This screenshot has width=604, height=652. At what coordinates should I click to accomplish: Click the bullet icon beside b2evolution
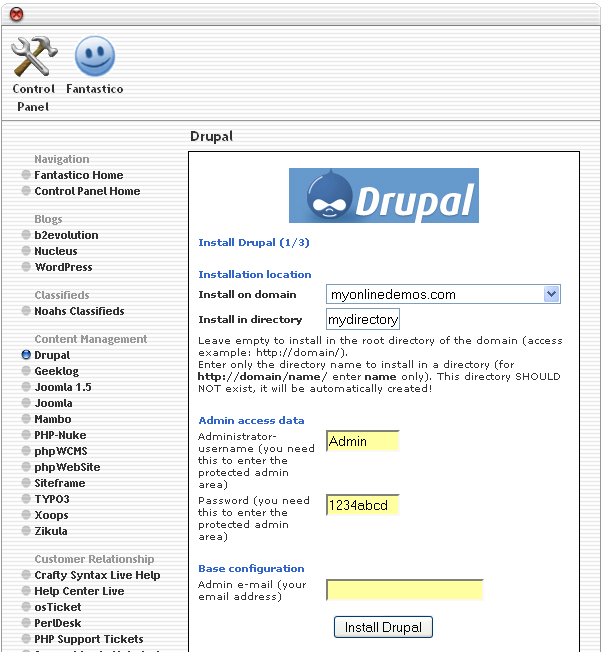(x=26, y=235)
